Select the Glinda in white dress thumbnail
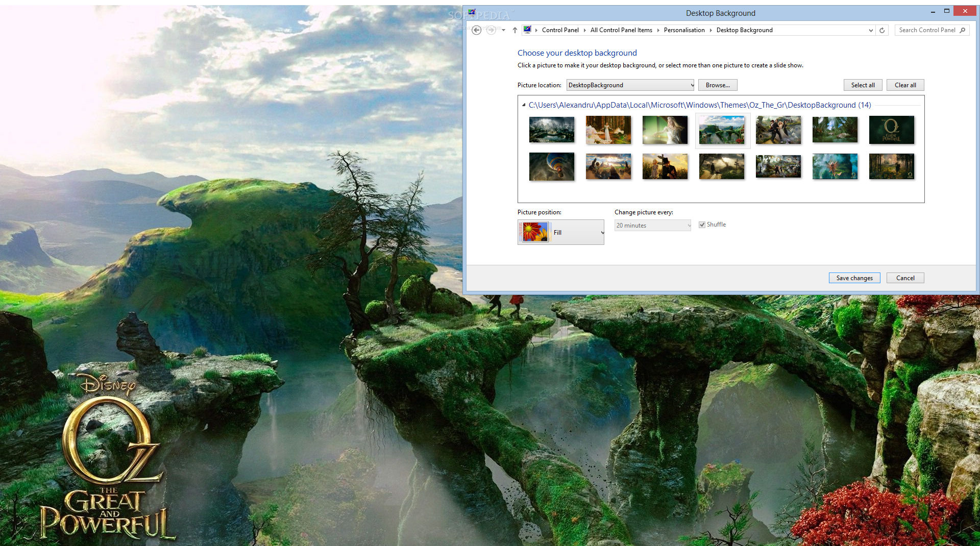The width and height of the screenshot is (980, 546). 608,130
